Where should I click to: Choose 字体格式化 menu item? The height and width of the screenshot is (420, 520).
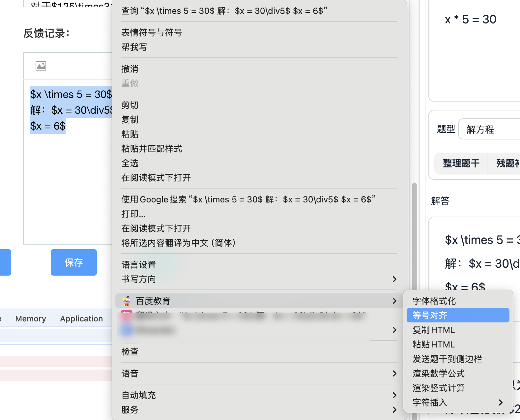coord(434,301)
